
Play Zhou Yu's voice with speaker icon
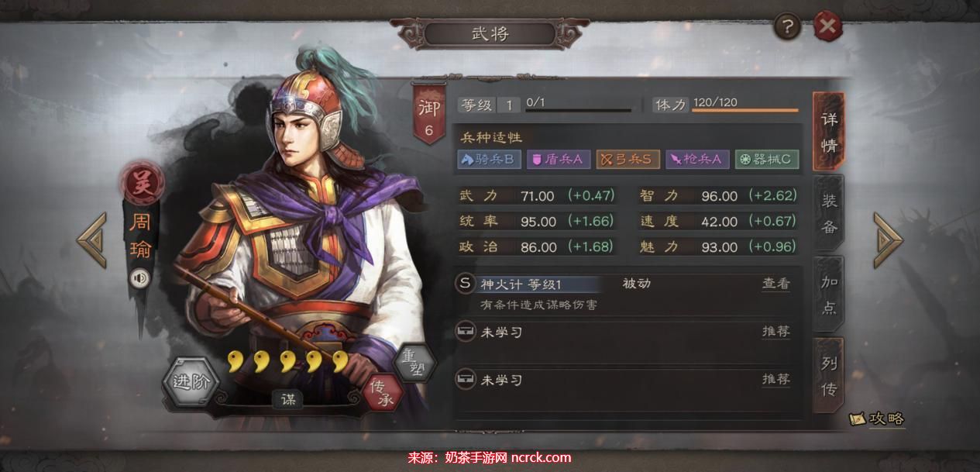tap(140, 277)
